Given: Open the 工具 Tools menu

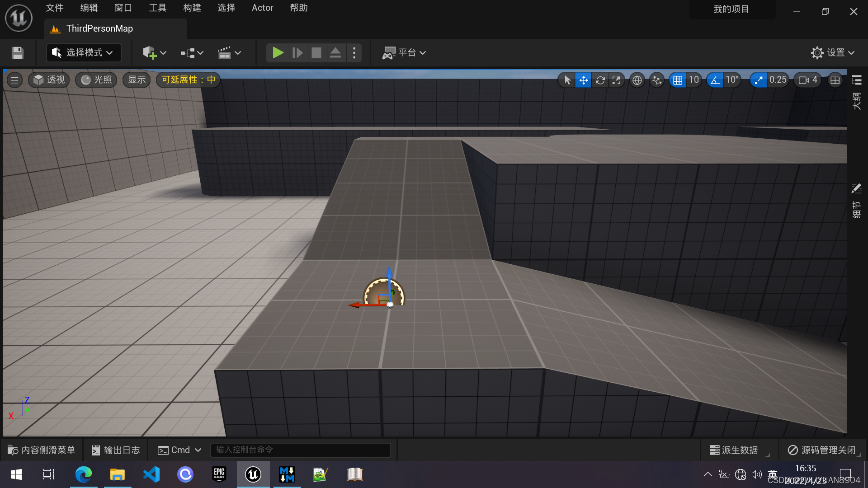Looking at the screenshot, I should tap(157, 8).
